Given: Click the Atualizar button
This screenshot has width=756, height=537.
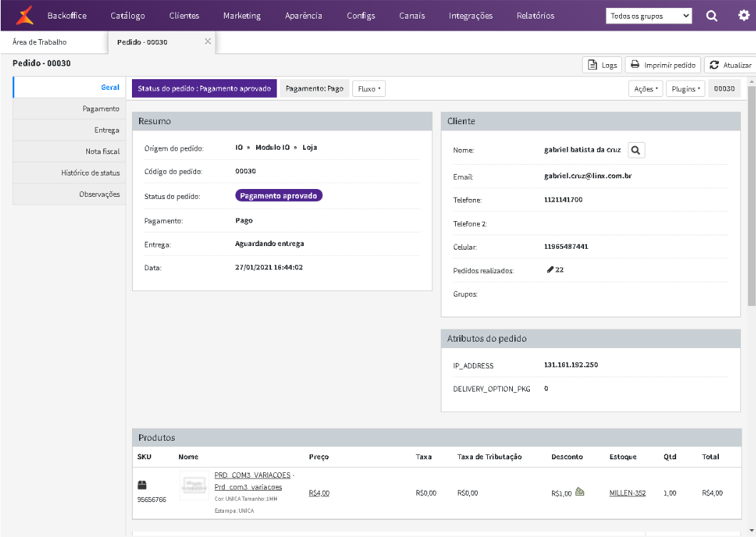Looking at the screenshot, I should click(730, 65).
